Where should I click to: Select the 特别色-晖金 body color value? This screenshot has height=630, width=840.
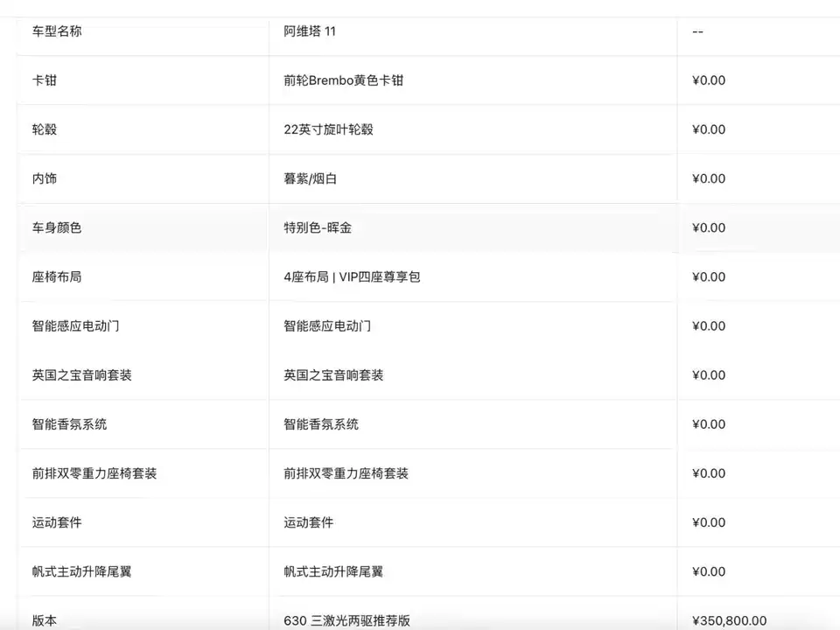point(318,227)
